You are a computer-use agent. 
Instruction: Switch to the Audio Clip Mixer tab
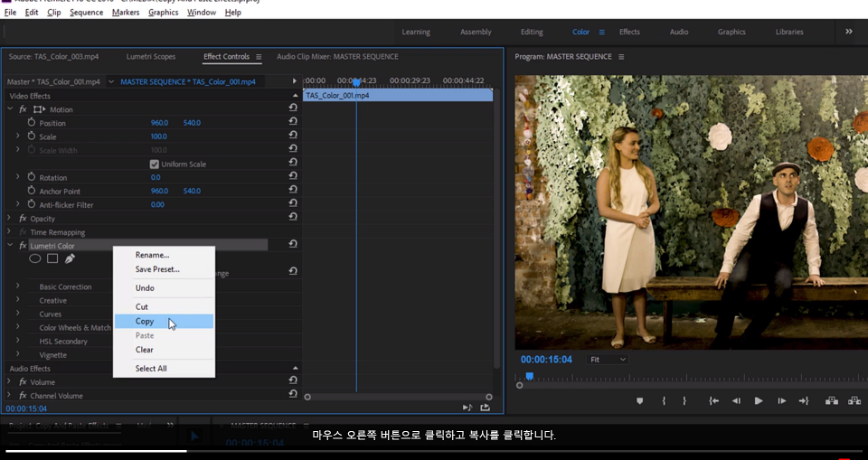(337, 56)
